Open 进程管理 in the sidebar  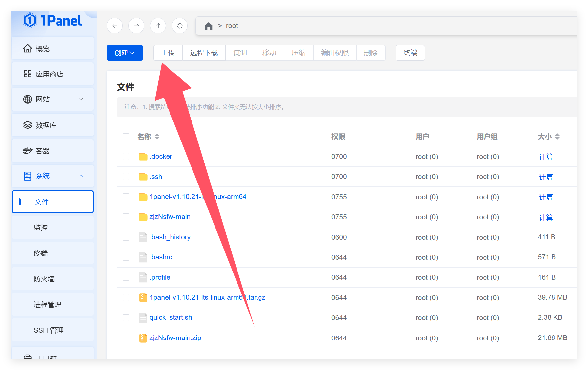click(53, 304)
